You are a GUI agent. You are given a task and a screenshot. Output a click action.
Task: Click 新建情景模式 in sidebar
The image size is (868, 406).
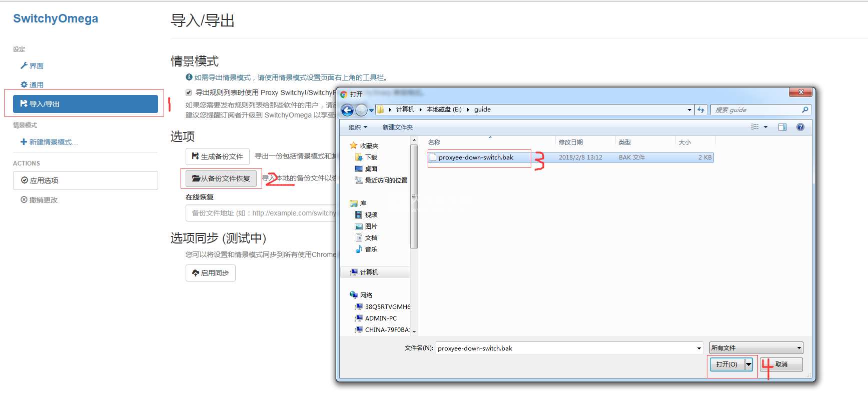pos(49,142)
